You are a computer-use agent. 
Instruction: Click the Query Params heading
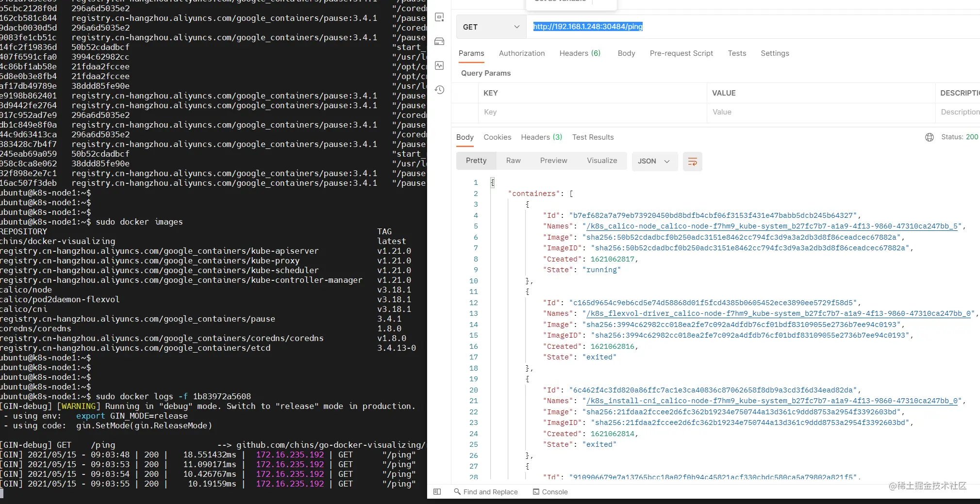486,73
